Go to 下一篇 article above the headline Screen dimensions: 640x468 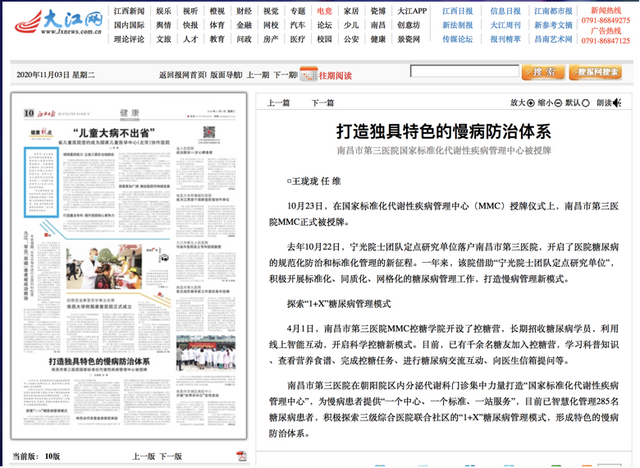(x=322, y=102)
